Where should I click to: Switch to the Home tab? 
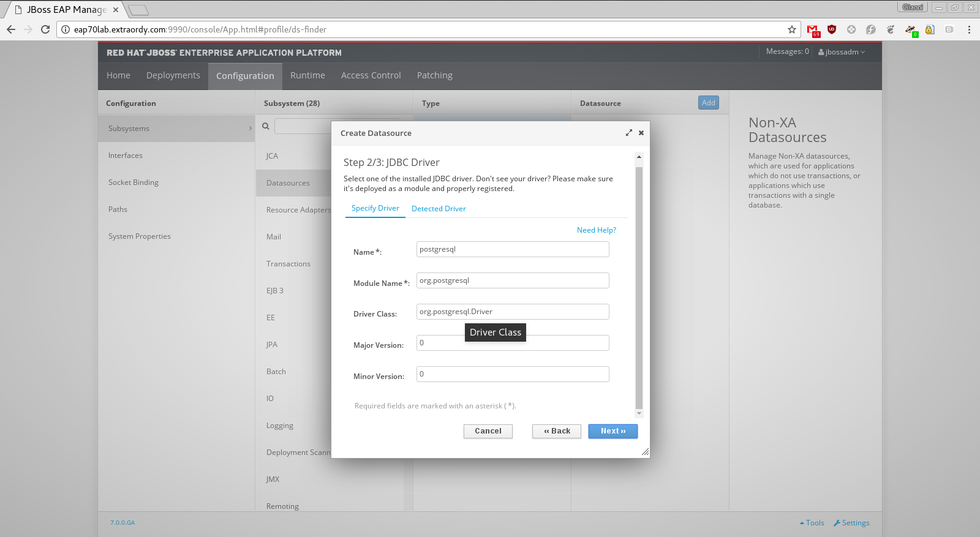[118, 75]
